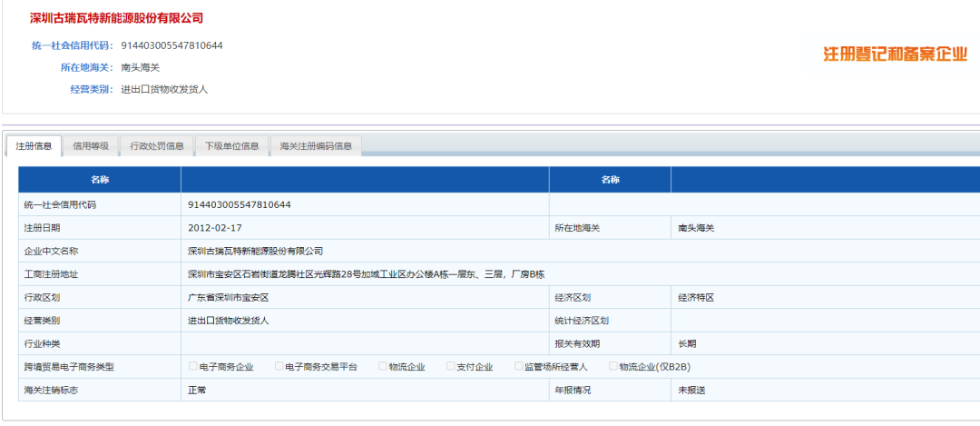Image resolution: width=980 pixels, height=426 pixels.
Task: Click company title 深圳古瑞瓦特新能源股份有限公司 at top
Action: pyautogui.click(x=117, y=18)
